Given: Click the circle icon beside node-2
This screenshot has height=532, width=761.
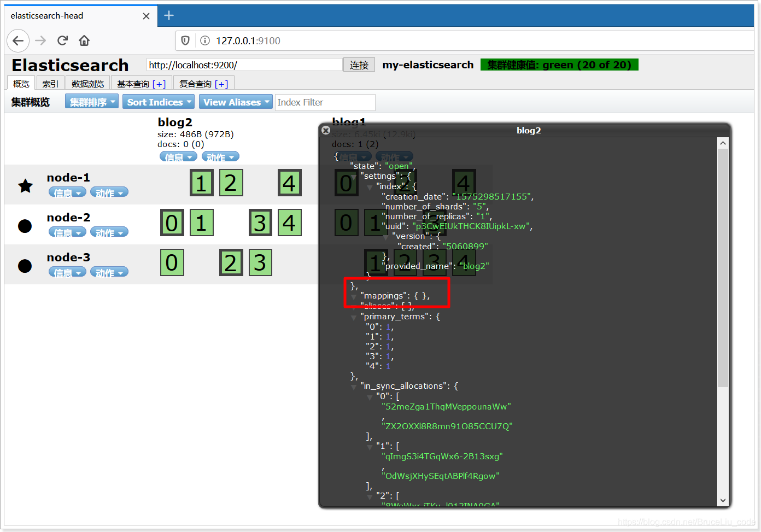Looking at the screenshot, I should (25, 226).
